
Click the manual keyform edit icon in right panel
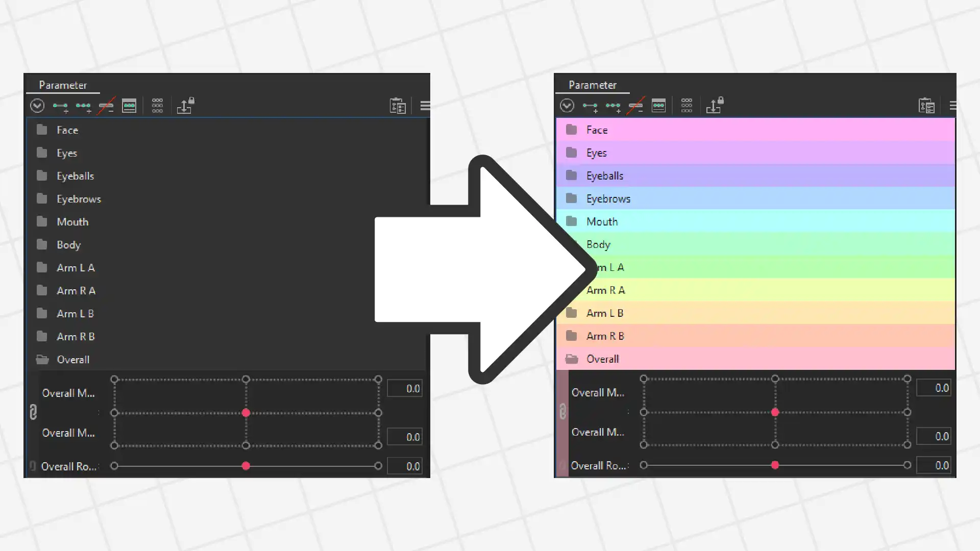[658, 106]
